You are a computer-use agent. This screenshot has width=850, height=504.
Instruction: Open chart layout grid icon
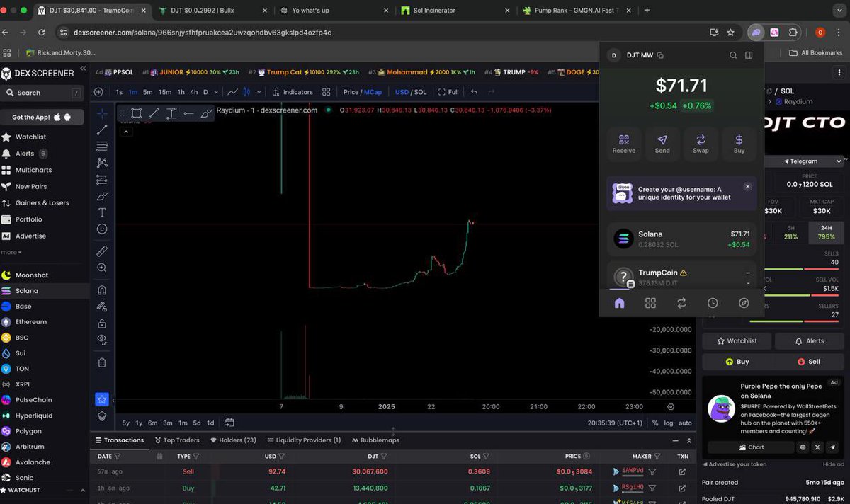click(326, 92)
